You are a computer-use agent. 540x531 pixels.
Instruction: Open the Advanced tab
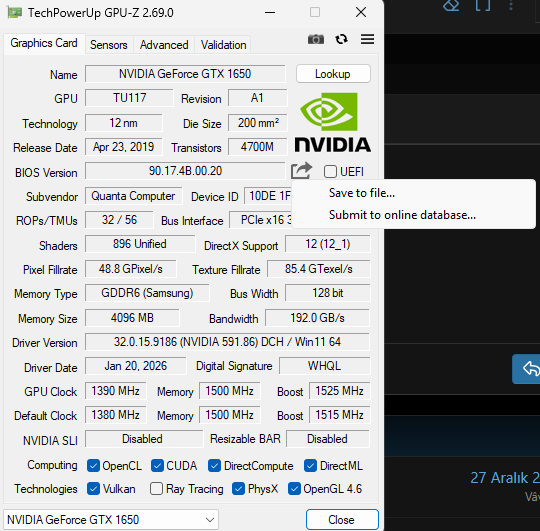164,45
